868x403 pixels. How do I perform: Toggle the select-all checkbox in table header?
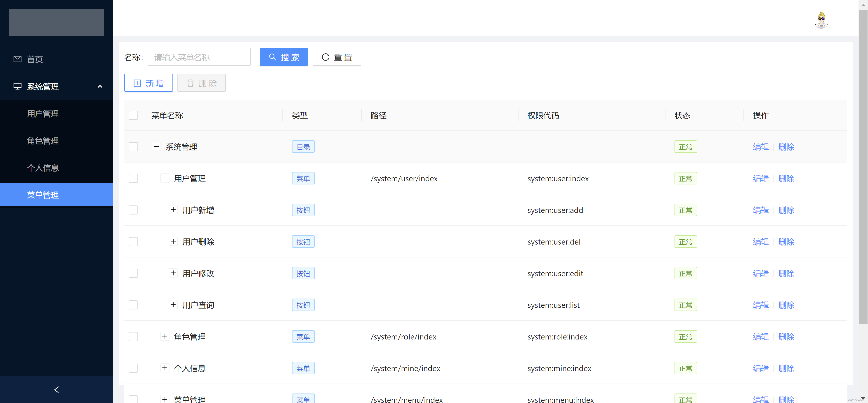(x=133, y=115)
